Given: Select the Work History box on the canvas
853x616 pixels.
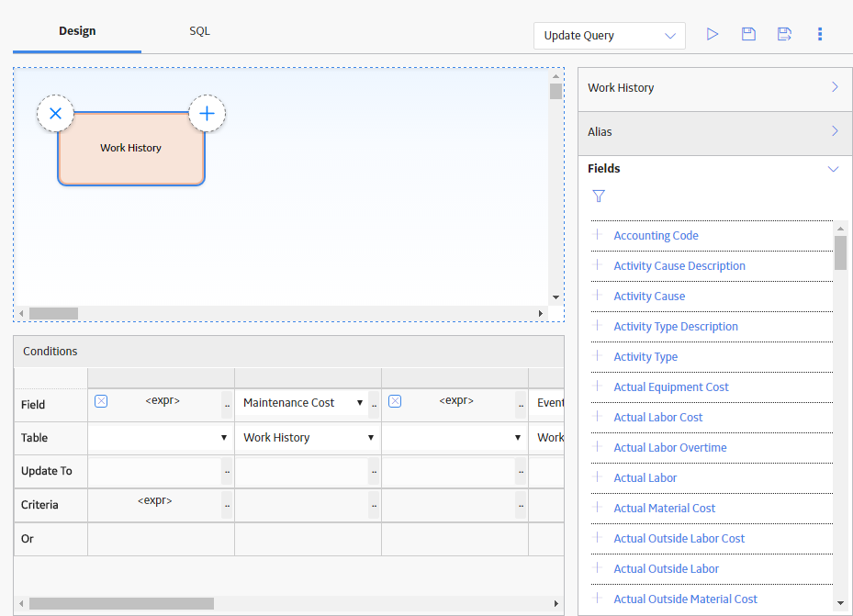Looking at the screenshot, I should pos(131,149).
